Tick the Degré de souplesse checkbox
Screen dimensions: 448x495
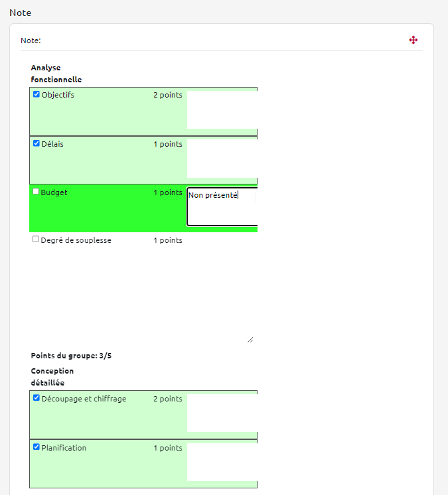coord(36,240)
